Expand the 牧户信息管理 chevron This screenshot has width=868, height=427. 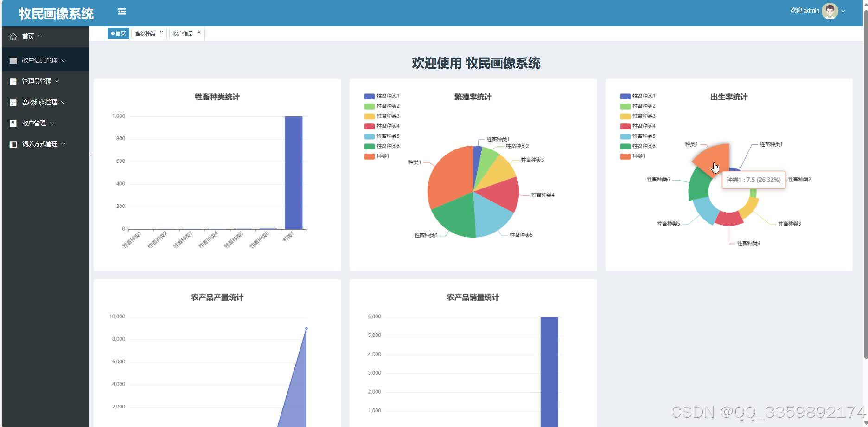(63, 61)
